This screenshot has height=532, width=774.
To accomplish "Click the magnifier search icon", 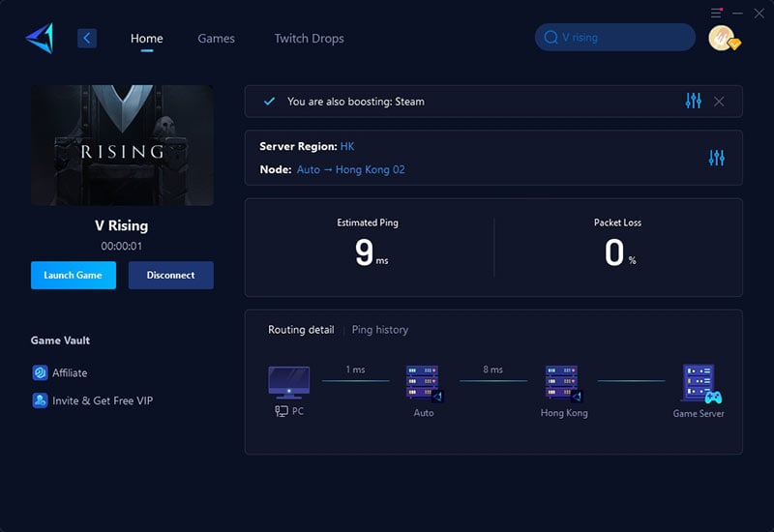I will pyautogui.click(x=551, y=37).
